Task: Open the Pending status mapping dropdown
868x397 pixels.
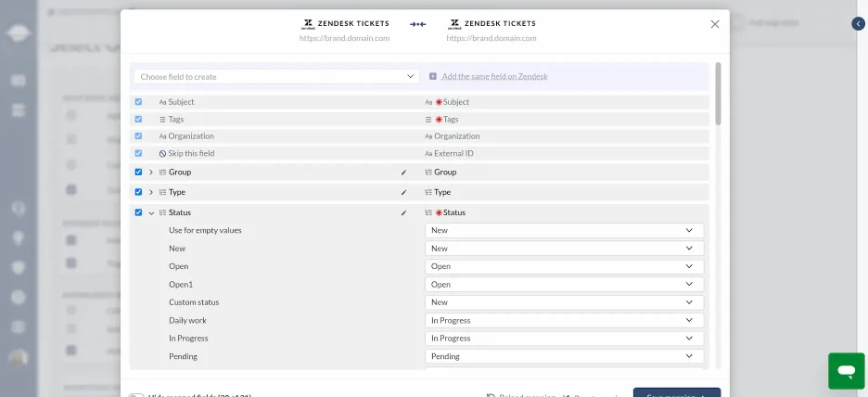Action: [x=564, y=356]
